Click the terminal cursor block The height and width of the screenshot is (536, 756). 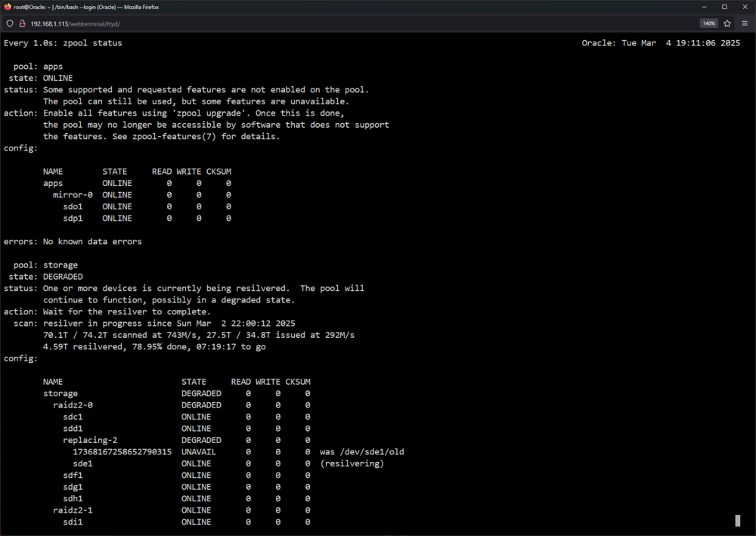(x=737, y=521)
